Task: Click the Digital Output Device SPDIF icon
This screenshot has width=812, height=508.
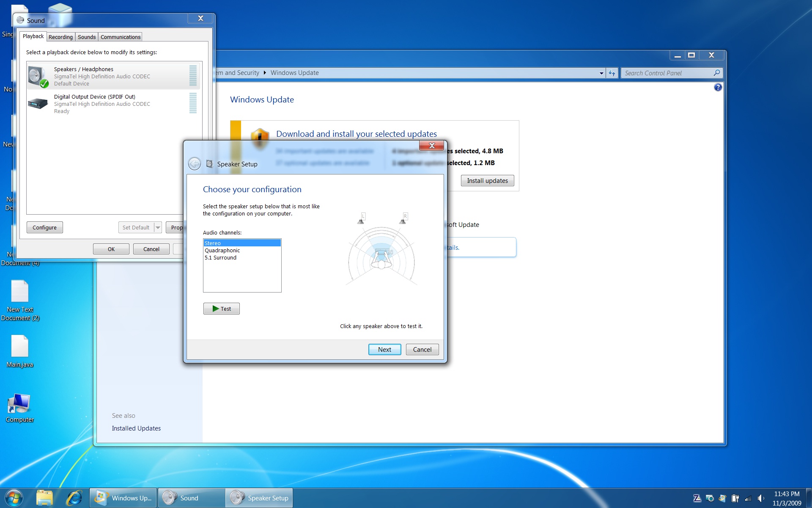Action: click(38, 103)
